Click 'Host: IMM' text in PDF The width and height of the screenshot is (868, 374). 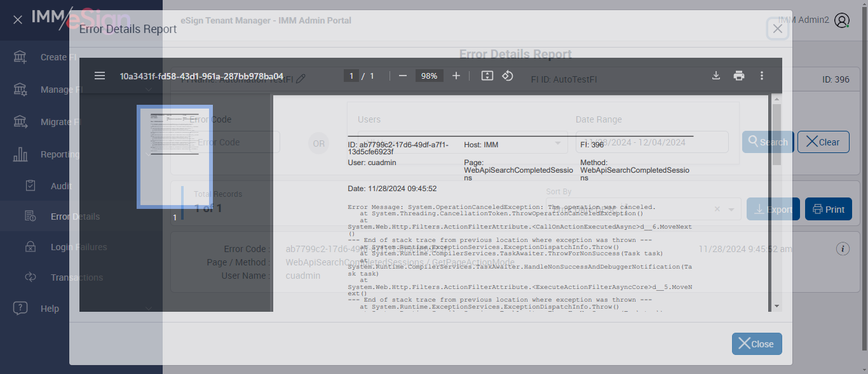point(481,145)
